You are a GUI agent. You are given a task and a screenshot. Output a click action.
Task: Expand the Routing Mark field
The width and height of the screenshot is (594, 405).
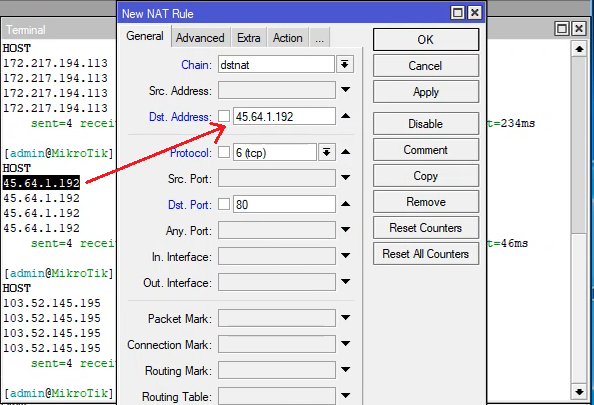[x=345, y=369]
